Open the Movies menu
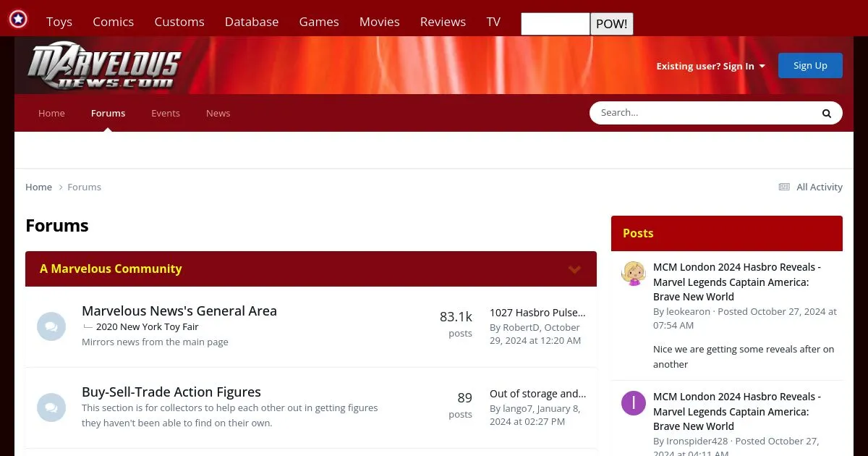Screen dimensions: 868x456 380,22
